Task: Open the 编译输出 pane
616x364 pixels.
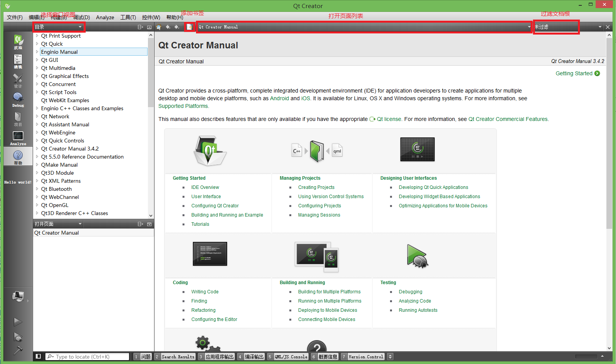Action: click(x=251, y=357)
